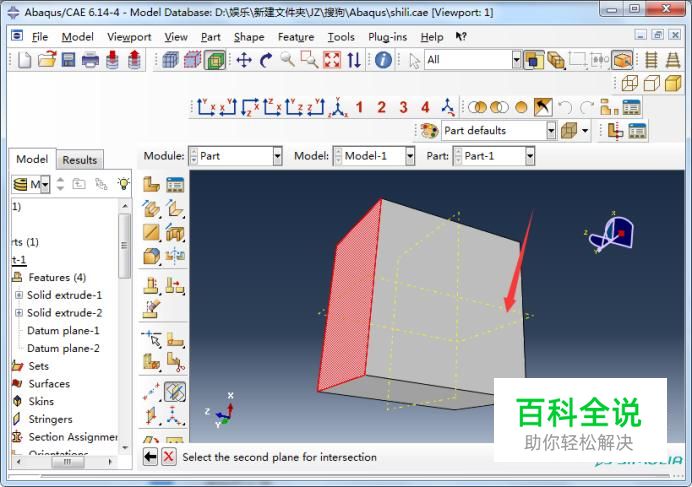692x487 pixels.
Task: Click the New Model Database icon
Action: [x=24, y=60]
